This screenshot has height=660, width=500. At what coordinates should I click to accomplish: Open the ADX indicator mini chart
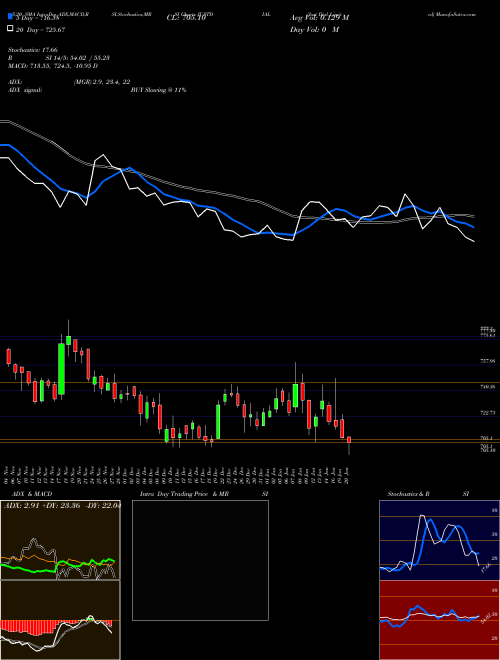coord(60,540)
